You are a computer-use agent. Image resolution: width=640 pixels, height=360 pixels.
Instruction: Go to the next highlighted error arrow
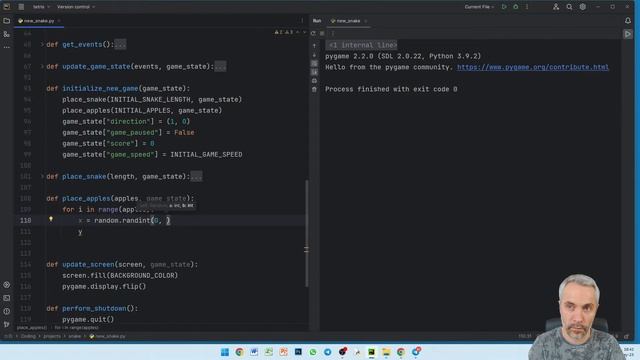pyautogui.click(x=304, y=32)
